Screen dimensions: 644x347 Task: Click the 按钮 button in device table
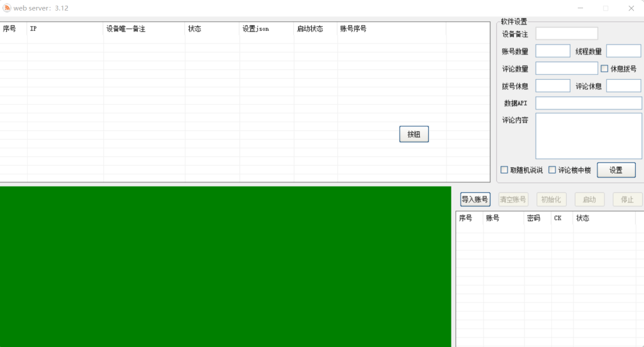(x=414, y=134)
